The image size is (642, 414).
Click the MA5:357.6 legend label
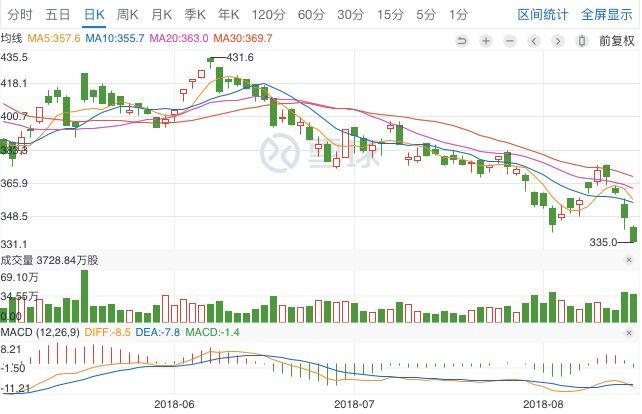pyautogui.click(x=54, y=38)
